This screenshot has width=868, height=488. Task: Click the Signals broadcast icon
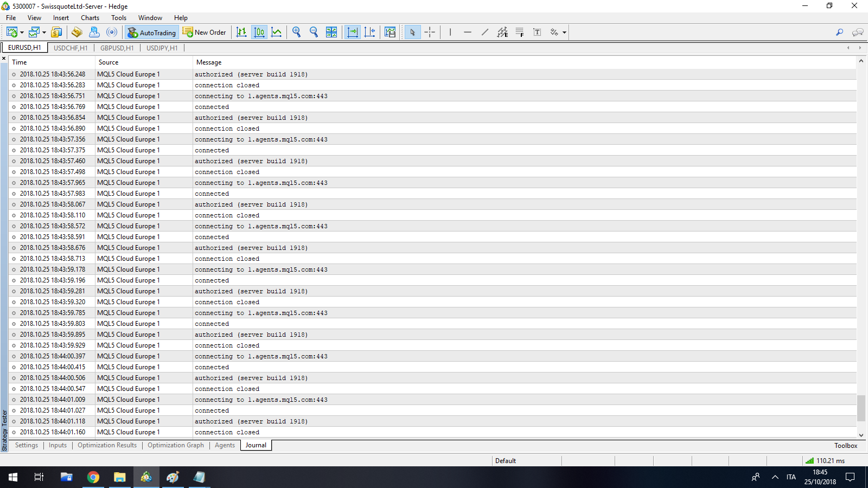tap(112, 33)
